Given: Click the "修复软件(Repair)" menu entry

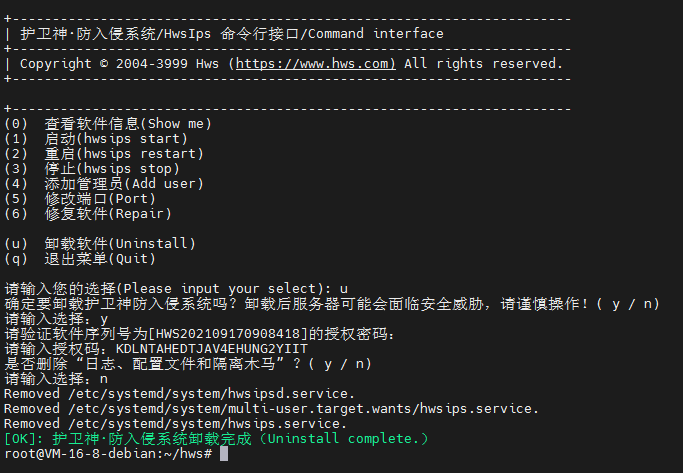Looking at the screenshot, I should coord(95,213).
